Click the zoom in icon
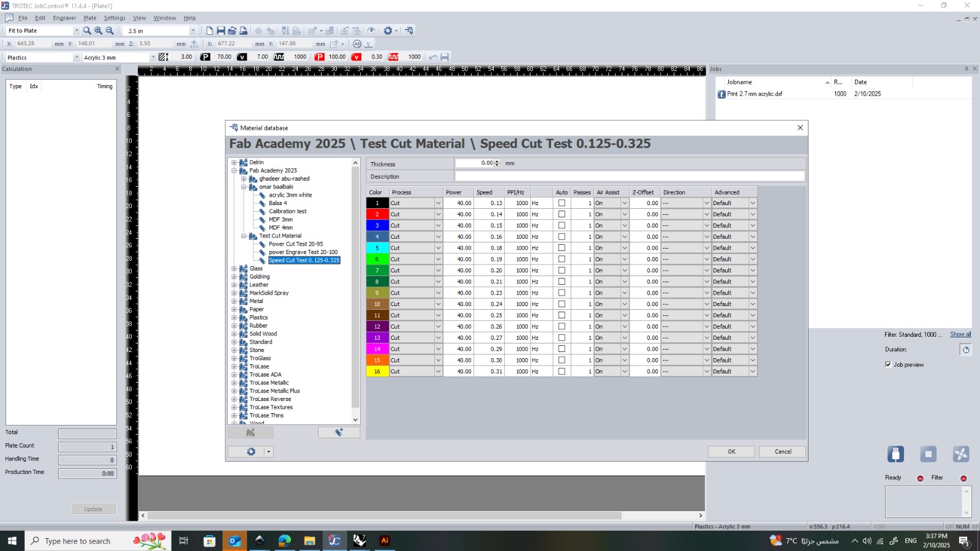 [x=98, y=31]
